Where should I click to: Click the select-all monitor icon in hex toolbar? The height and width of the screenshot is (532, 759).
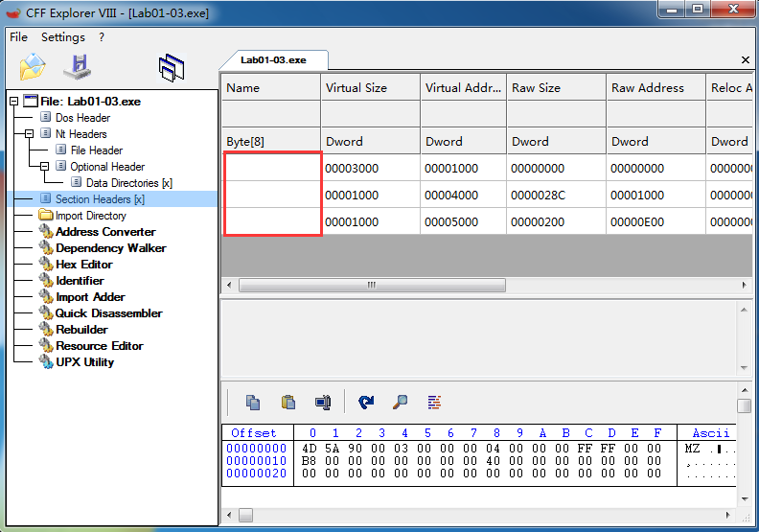pyautogui.click(x=323, y=403)
